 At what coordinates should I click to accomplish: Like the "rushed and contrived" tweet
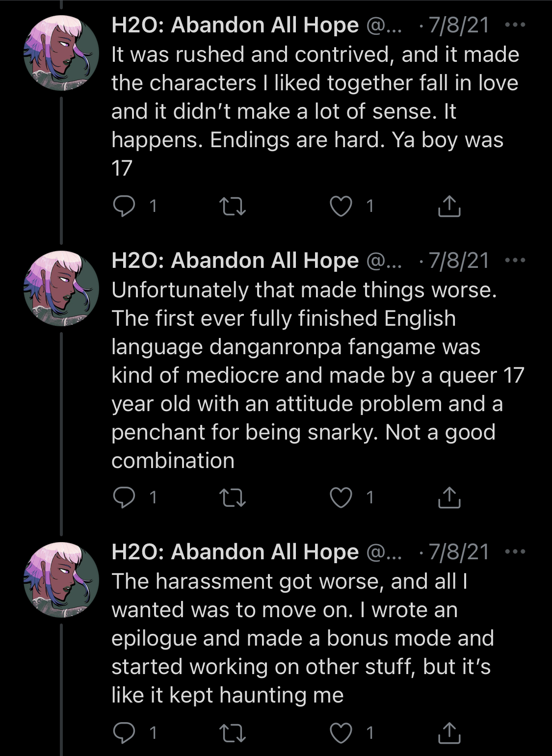341,206
